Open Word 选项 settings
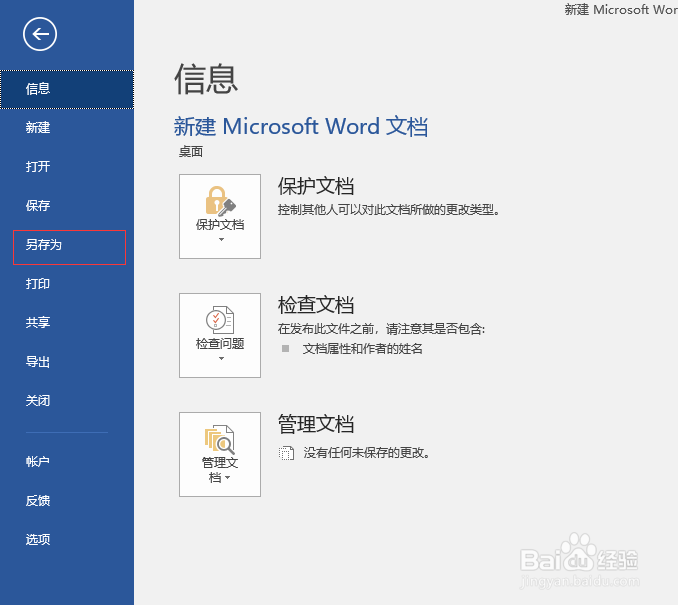 click(x=67, y=540)
